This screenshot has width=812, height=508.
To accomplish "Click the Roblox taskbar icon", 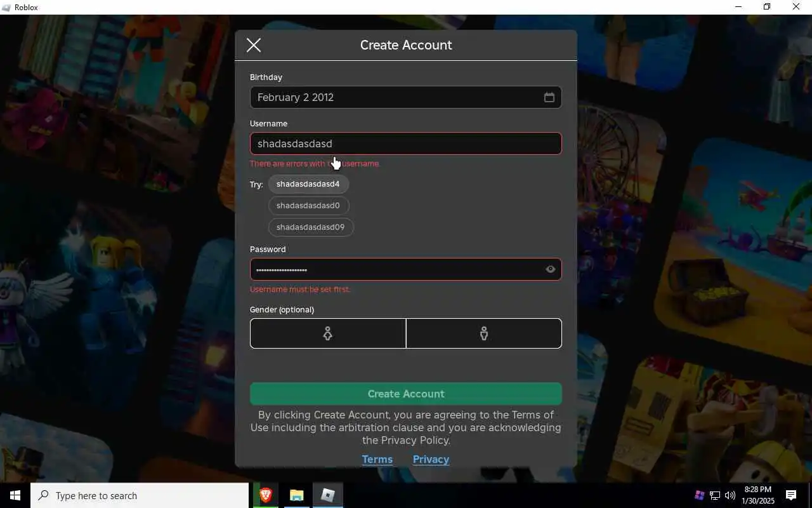I will point(328,495).
